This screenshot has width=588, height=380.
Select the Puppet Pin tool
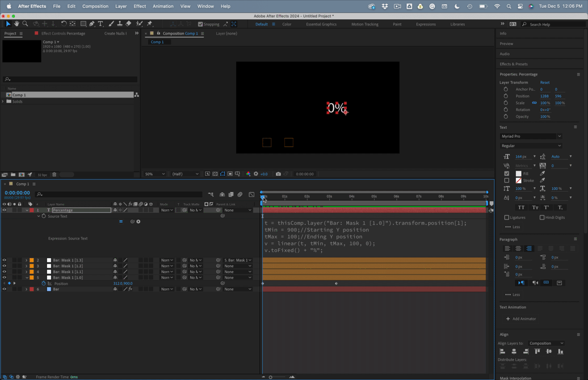(149, 24)
